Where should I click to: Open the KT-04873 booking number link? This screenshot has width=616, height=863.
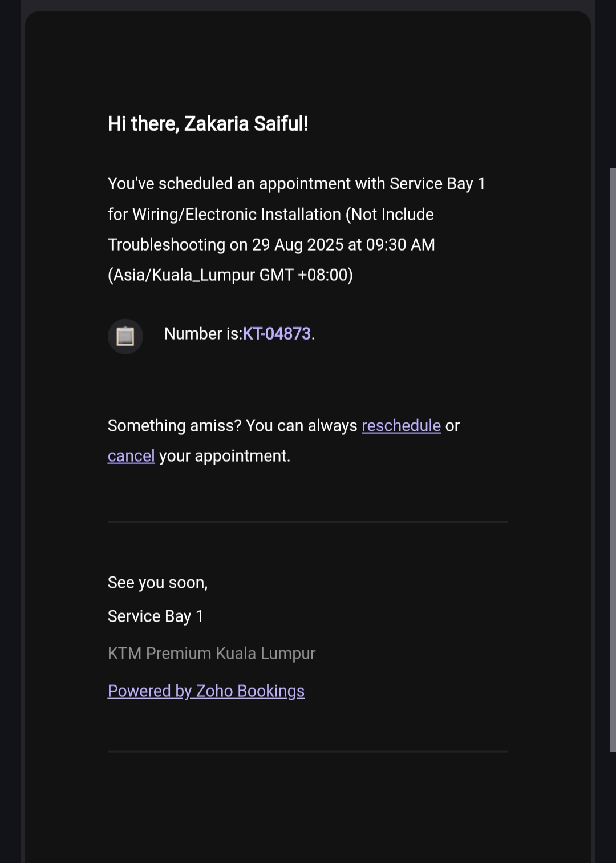point(277,334)
